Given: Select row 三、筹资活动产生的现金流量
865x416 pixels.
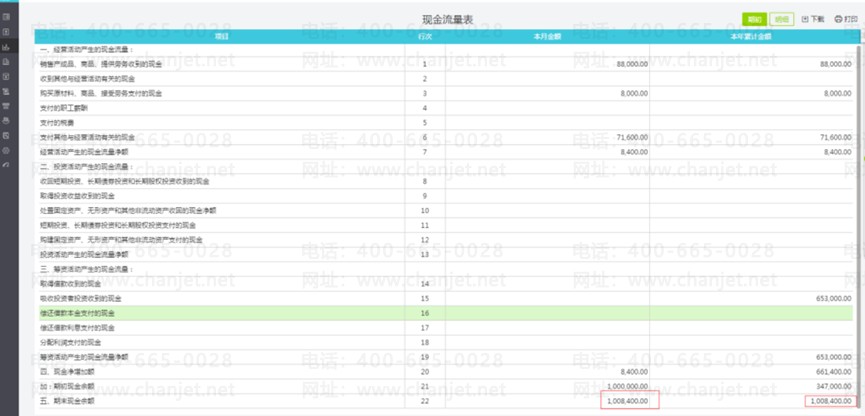Looking at the screenshot, I should 444,269.
